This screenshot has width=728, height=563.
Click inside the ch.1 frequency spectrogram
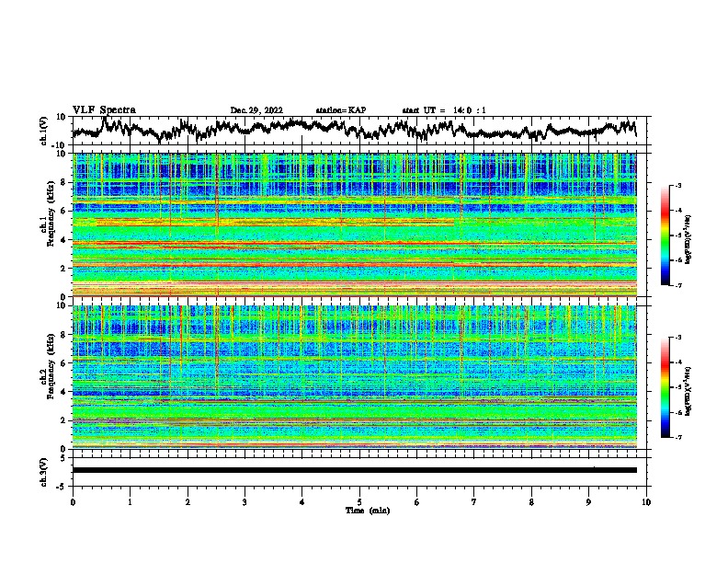(x=354, y=224)
